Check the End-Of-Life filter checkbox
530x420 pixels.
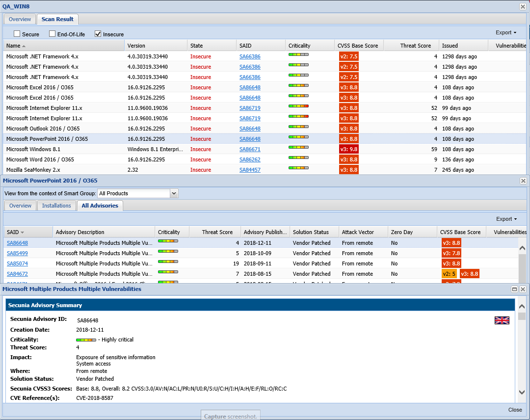(x=53, y=34)
